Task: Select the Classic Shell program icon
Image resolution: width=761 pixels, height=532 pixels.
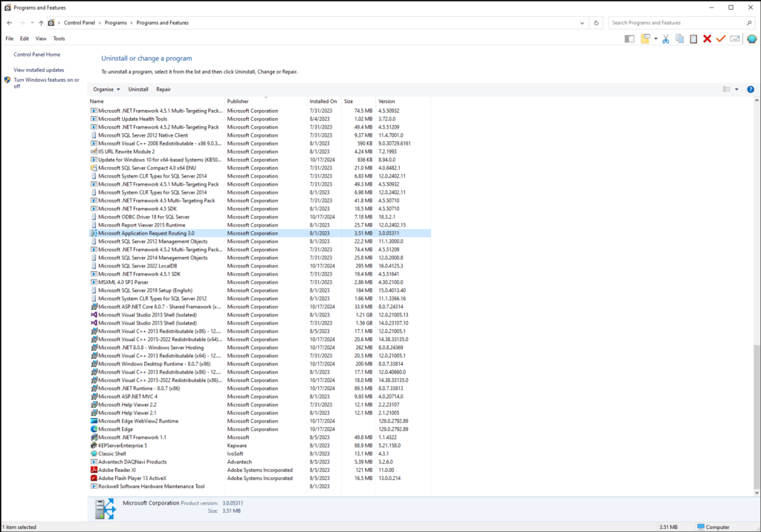Action: [x=94, y=453]
